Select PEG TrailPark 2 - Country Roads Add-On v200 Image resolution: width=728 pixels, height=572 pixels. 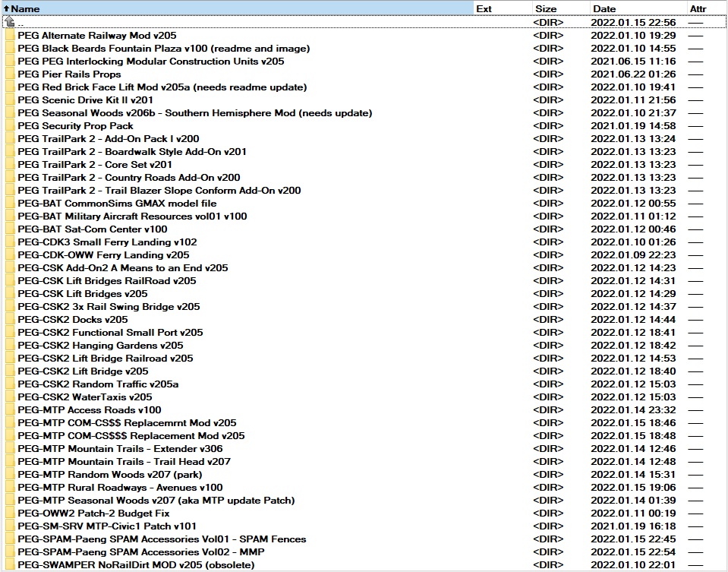pyautogui.click(x=129, y=178)
